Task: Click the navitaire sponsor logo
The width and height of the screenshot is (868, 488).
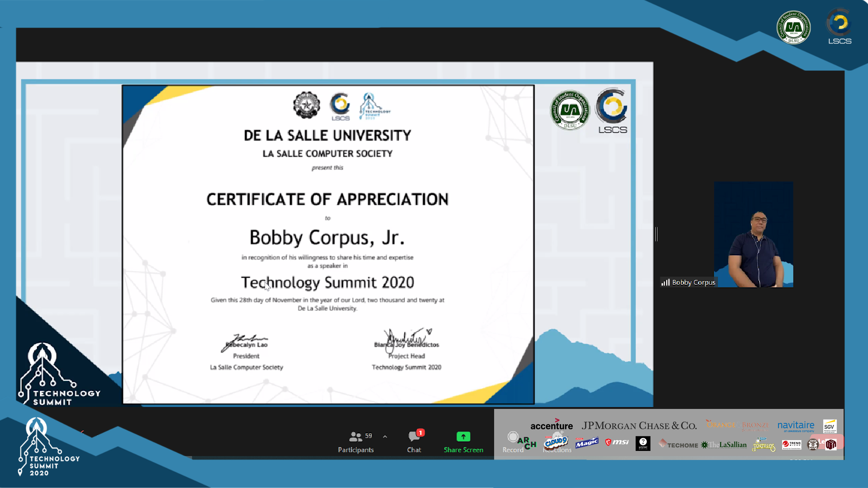Action: click(x=796, y=425)
